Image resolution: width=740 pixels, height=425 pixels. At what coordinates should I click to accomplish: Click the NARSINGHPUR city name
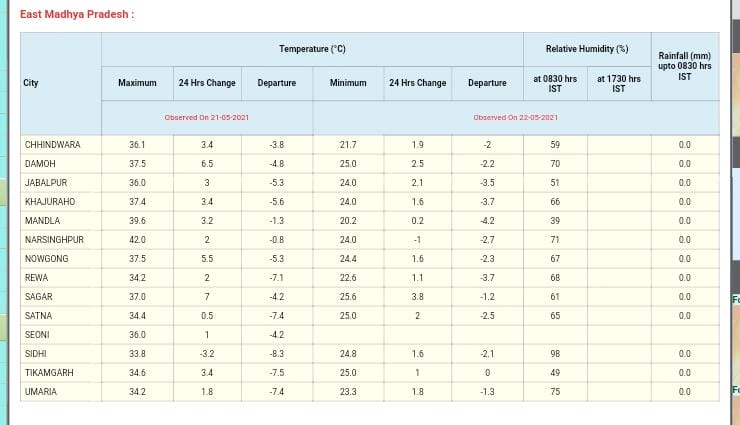[54, 240]
